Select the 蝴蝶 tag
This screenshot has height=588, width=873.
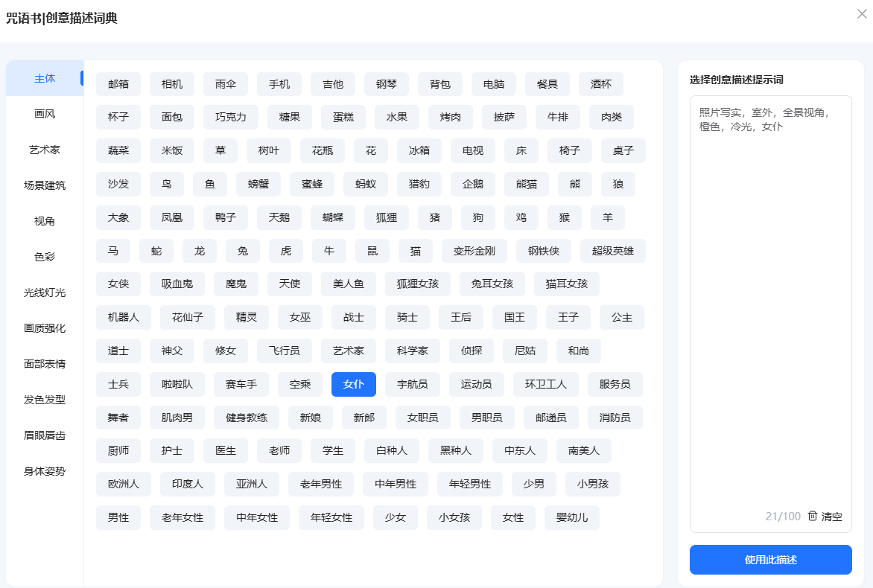(333, 217)
